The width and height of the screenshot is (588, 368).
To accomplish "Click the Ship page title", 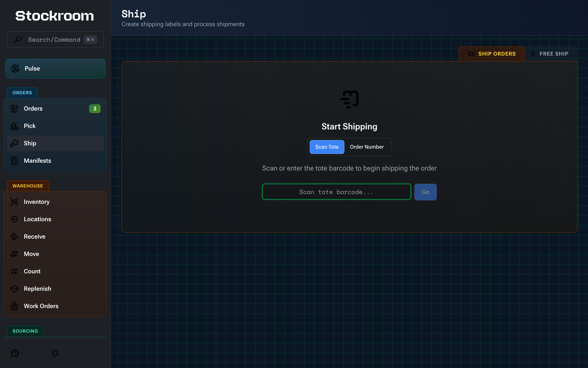I will click(134, 14).
